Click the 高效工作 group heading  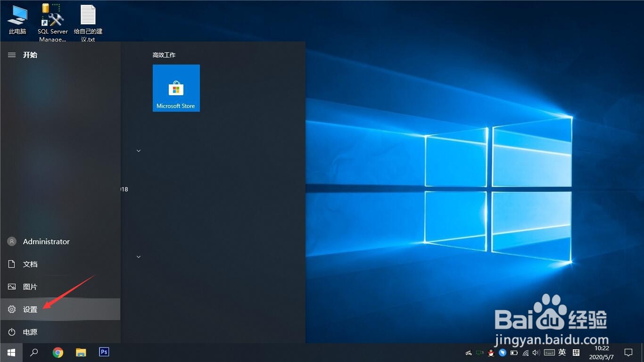coord(164,55)
